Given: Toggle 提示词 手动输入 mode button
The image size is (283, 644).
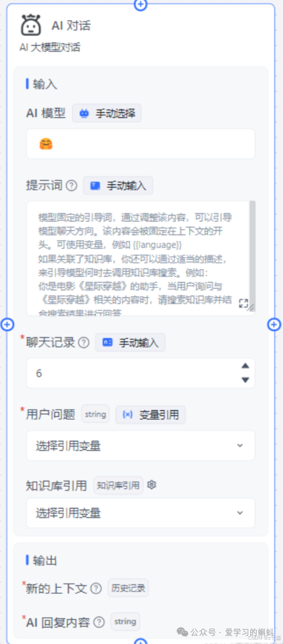Looking at the screenshot, I should (x=118, y=186).
